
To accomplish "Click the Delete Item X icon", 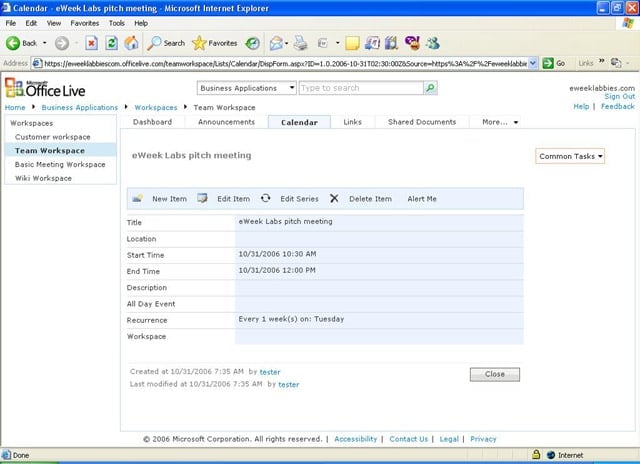I will coord(334,198).
